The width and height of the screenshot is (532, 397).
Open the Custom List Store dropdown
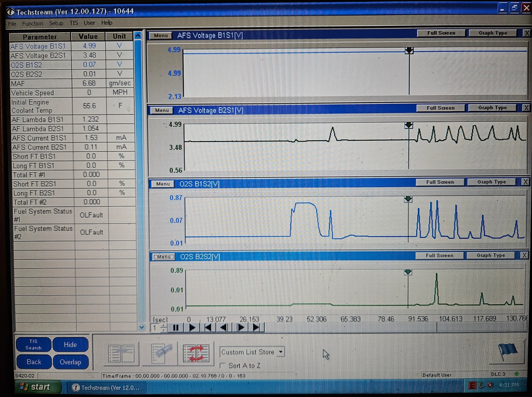[x=281, y=352]
